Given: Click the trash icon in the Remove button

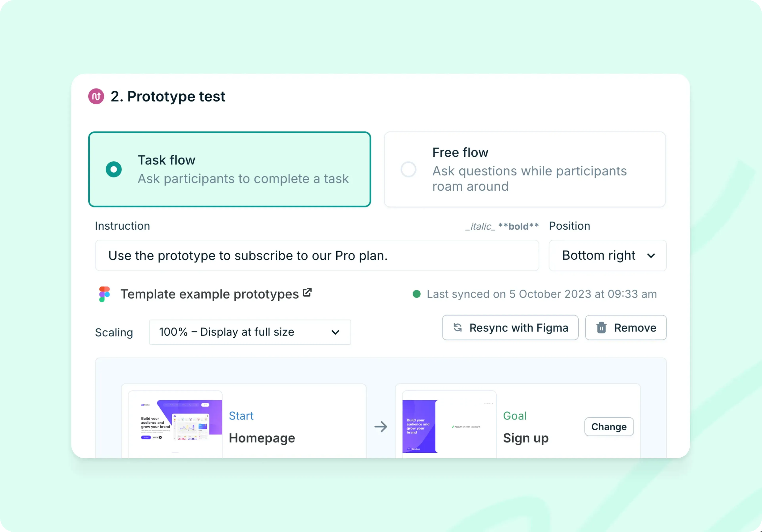Looking at the screenshot, I should click(x=601, y=328).
